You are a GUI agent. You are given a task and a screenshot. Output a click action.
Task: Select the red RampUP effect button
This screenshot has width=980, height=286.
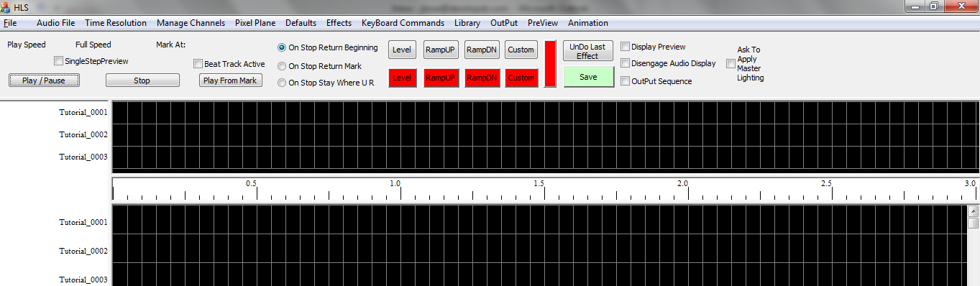click(441, 78)
